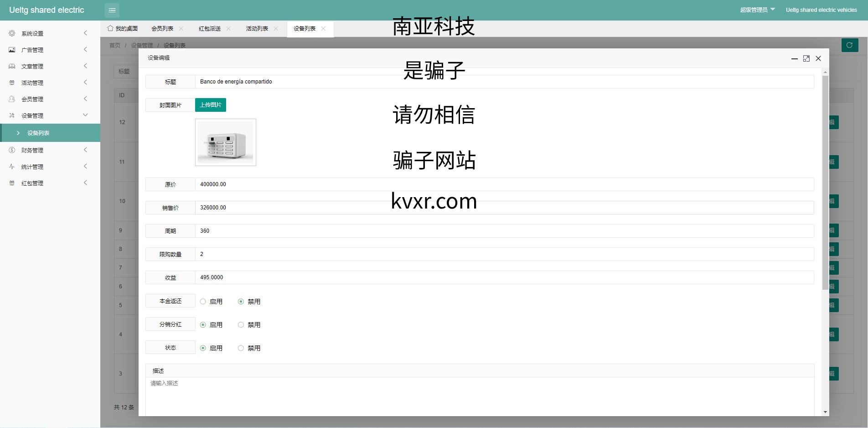The width and height of the screenshot is (868, 428).
Task: Click the 红包管理 gift icon
Action: 12,183
